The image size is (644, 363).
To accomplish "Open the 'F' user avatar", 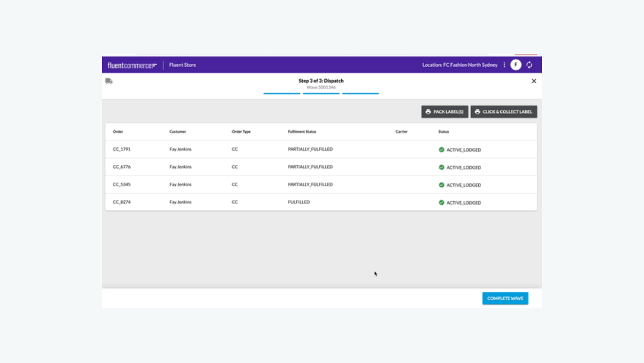I will (516, 64).
